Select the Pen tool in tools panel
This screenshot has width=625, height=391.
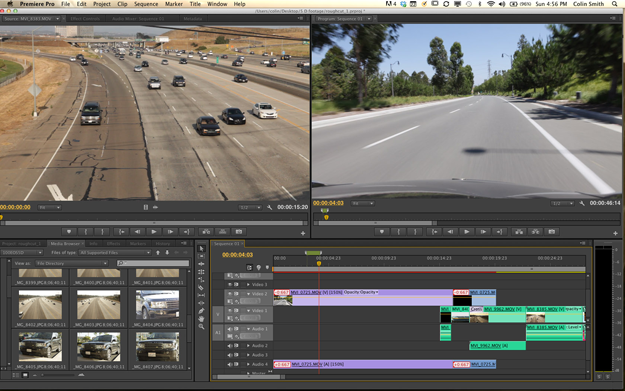[x=201, y=311]
